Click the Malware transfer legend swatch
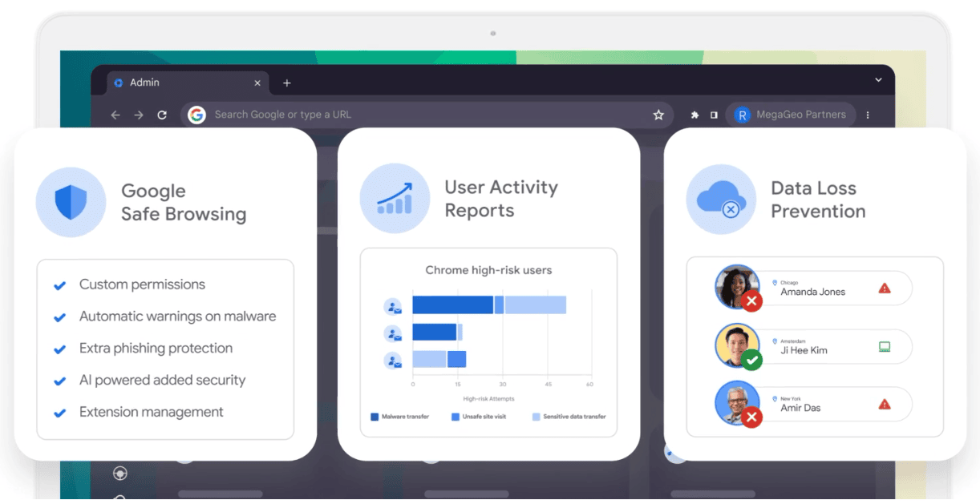 tap(375, 417)
